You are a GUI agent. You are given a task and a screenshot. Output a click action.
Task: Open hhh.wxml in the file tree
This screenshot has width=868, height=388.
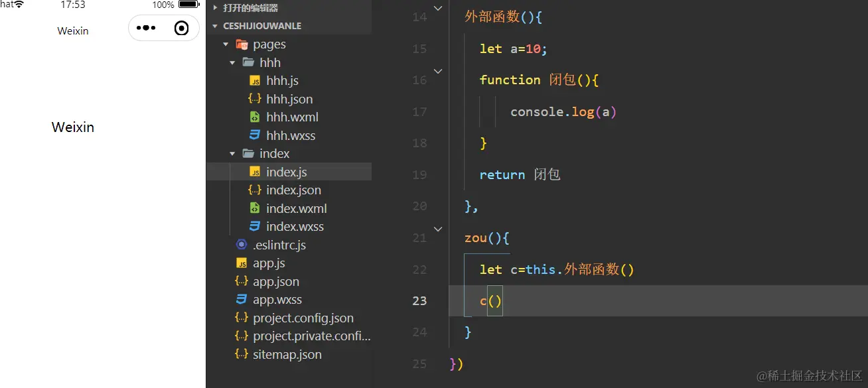point(292,117)
